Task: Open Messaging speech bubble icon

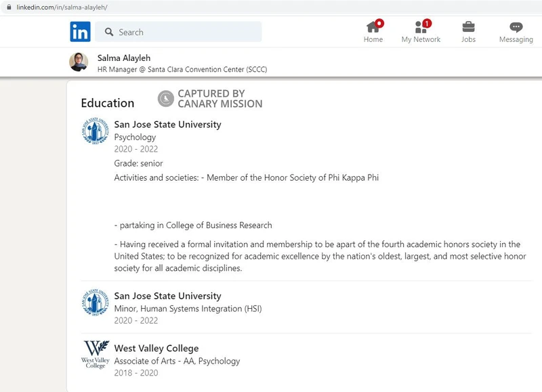Action: point(516,27)
